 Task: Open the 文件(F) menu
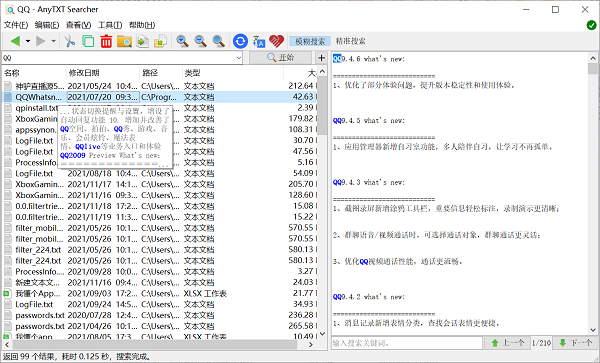pyautogui.click(x=16, y=25)
